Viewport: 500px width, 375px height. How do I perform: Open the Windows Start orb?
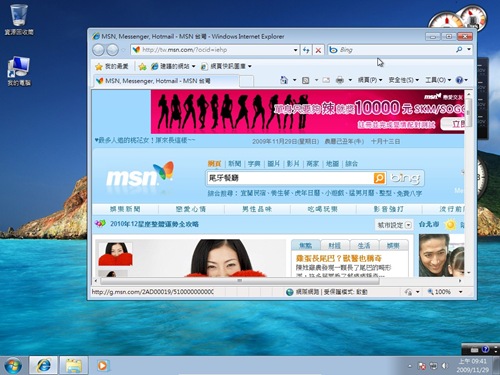[13, 365]
